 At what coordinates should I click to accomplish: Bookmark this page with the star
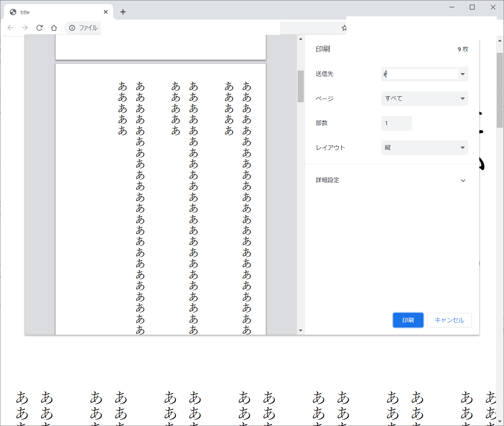[x=344, y=28]
